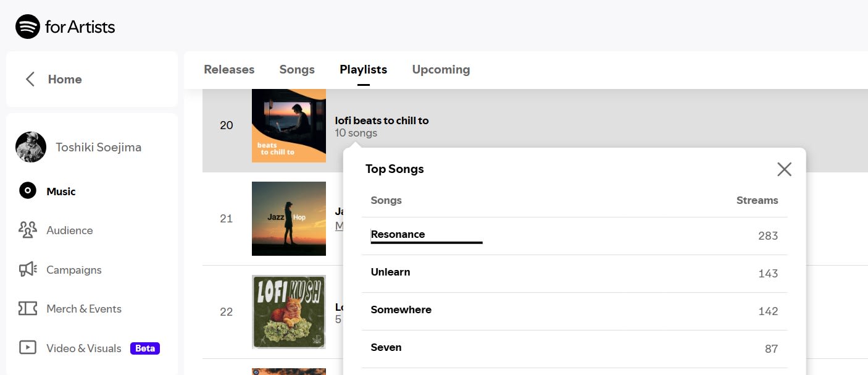
Task: Click the back chevron next to Home
Action: pyautogui.click(x=30, y=79)
